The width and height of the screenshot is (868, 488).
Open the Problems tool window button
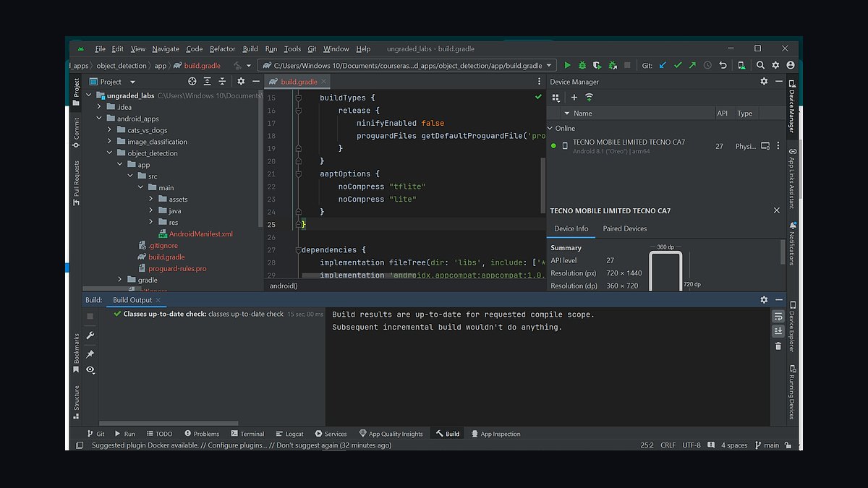click(x=201, y=434)
